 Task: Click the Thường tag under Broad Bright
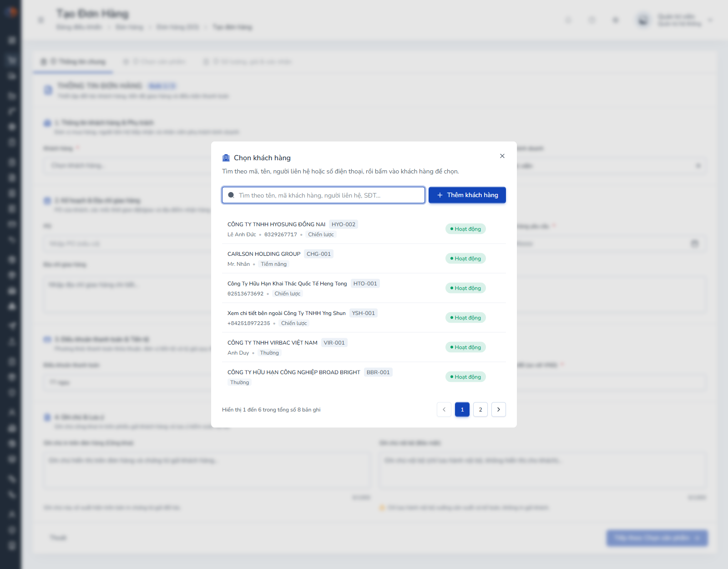coord(239,382)
